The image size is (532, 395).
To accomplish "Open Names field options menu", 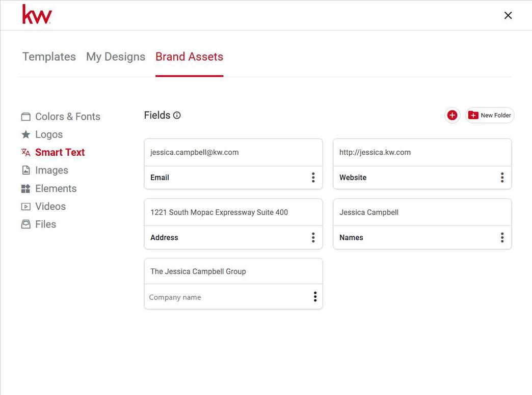I will (x=502, y=238).
